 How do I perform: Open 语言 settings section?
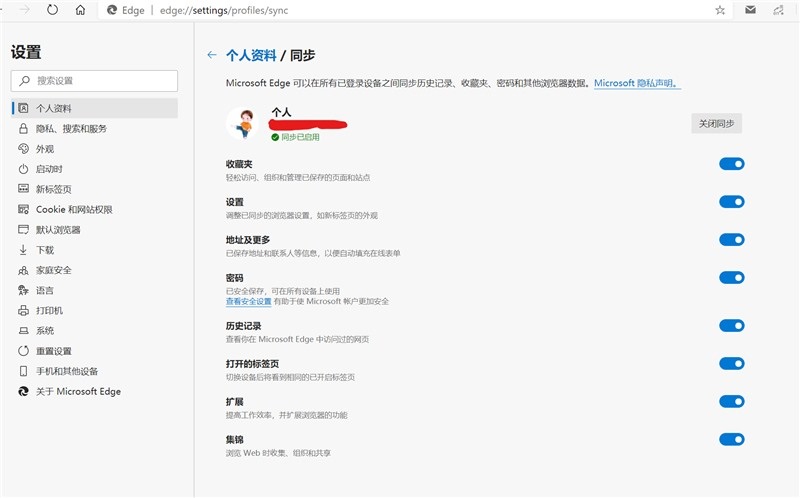(x=94, y=290)
